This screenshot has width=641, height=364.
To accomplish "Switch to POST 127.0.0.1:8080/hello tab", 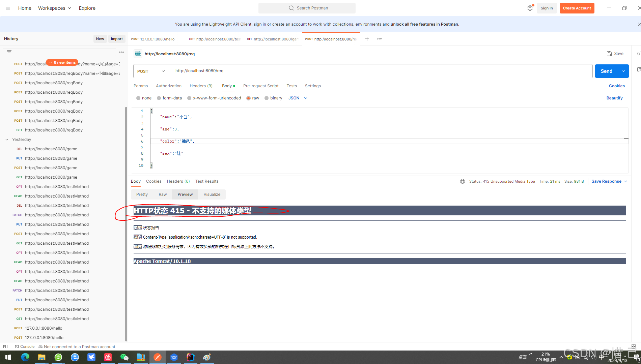I will 157,39.
